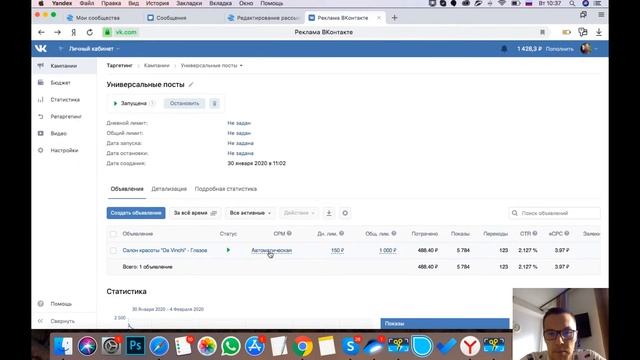
Task: Click Остановить button
Action: coord(184,103)
